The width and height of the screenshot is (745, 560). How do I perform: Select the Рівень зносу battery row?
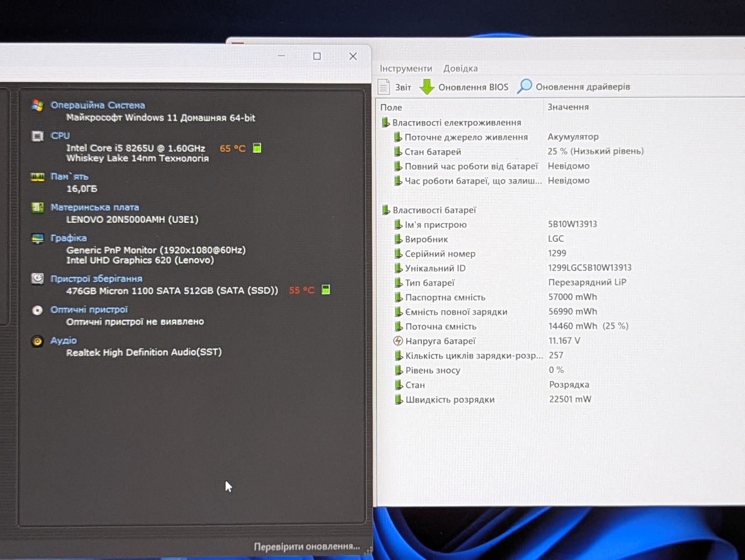tap(433, 370)
